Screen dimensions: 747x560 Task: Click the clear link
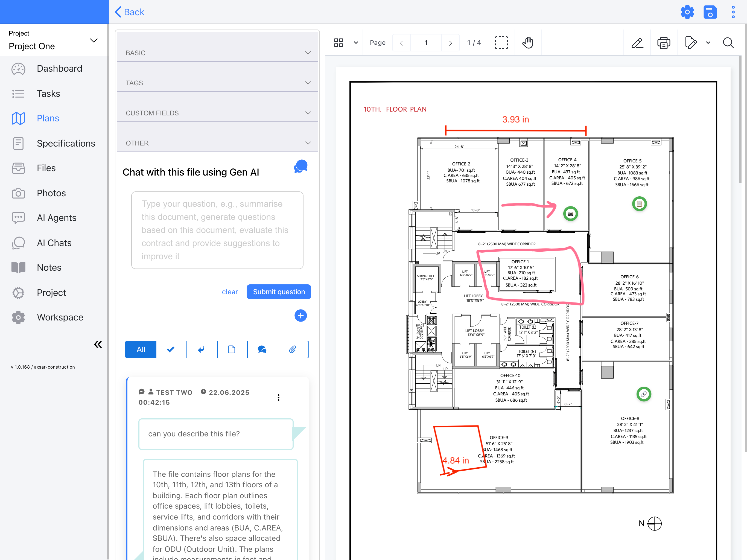click(x=230, y=292)
